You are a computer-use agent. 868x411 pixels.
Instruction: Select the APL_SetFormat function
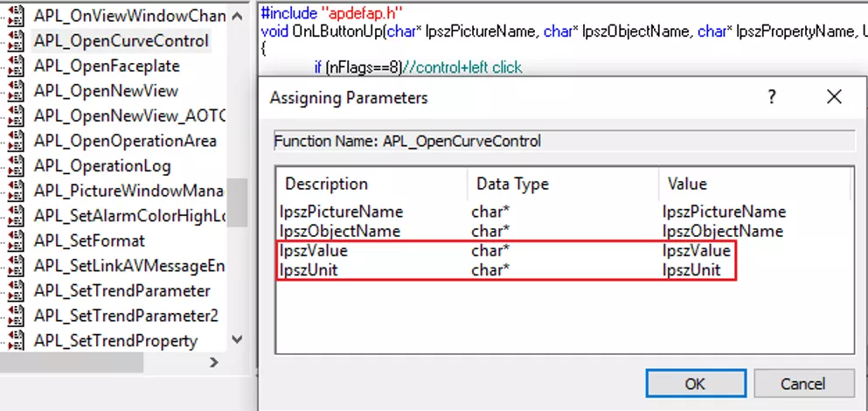[x=90, y=241]
